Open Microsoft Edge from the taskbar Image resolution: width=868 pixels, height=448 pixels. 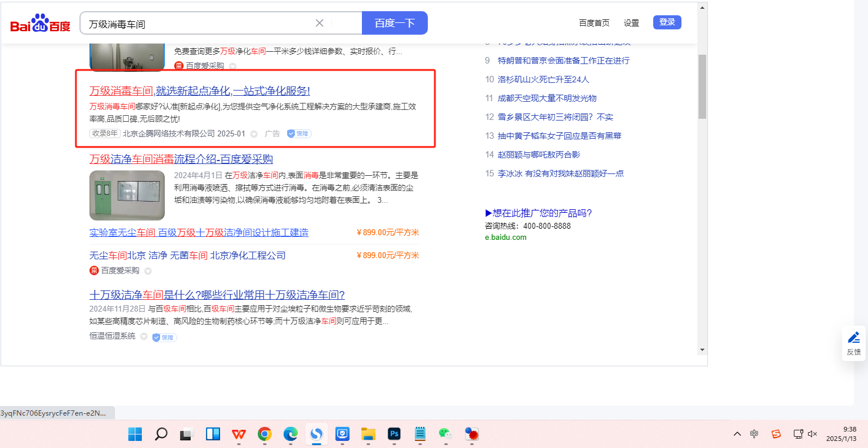click(291, 434)
